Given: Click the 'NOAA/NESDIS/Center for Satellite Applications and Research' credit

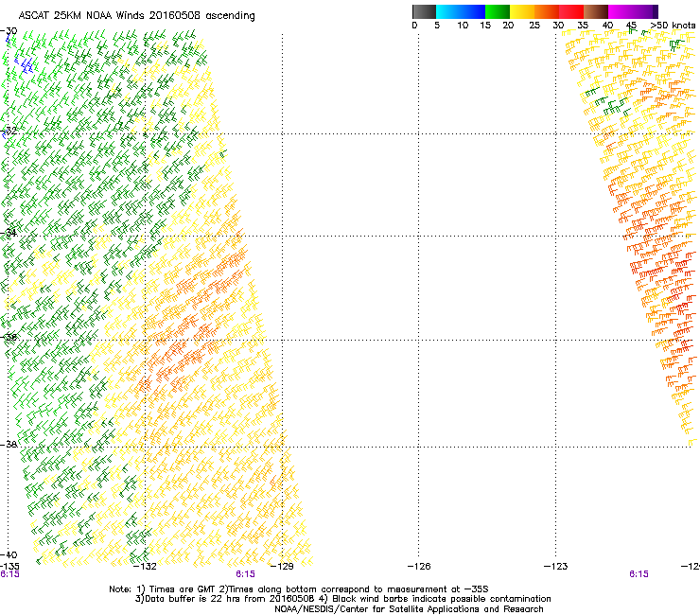Looking at the screenshot, I should tap(409, 609).
